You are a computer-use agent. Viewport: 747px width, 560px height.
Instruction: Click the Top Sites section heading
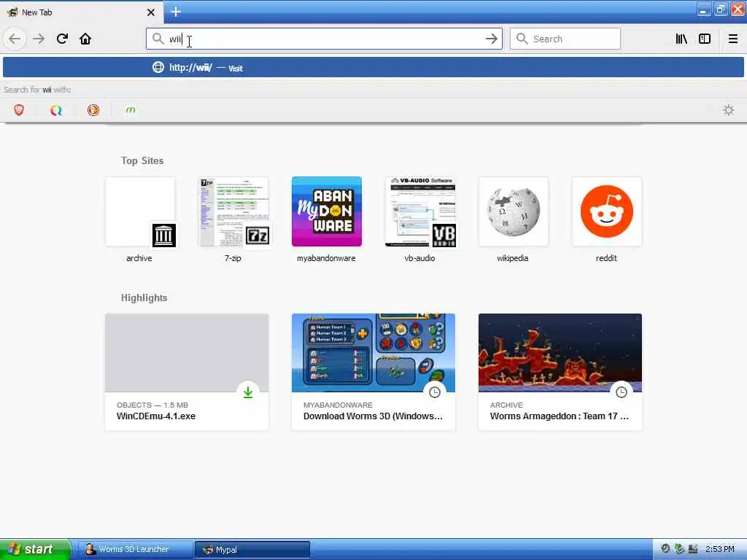(x=142, y=161)
